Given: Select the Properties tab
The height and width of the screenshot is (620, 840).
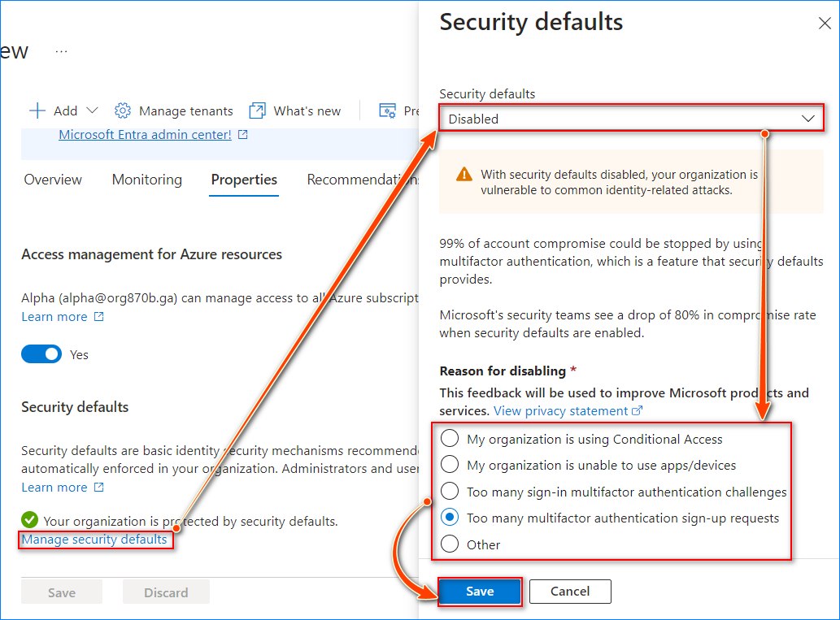Looking at the screenshot, I should [x=244, y=180].
